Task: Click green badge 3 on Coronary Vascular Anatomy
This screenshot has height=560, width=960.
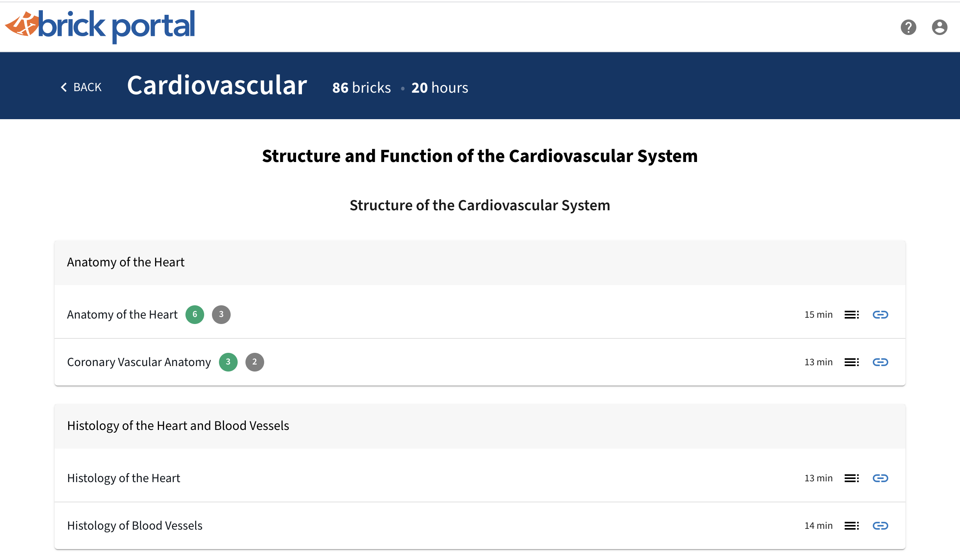Action: coord(228,362)
